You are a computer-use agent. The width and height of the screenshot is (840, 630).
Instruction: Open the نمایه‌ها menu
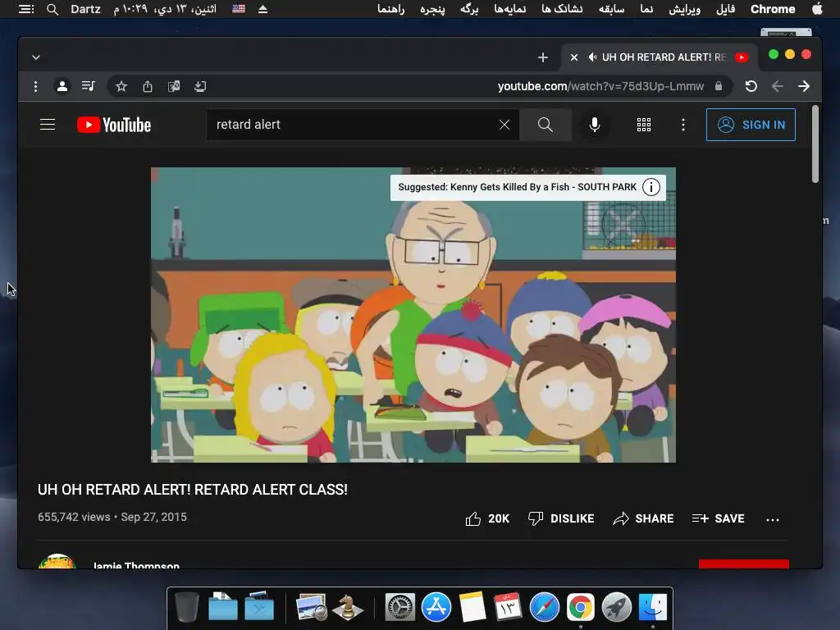pyautogui.click(x=509, y=9)
